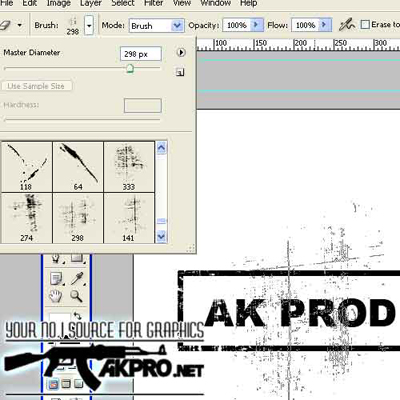The height and width of the screenshot is (400, 400).
Task: Open brush panel flyout menu arrow
Action: pos(181,52)
